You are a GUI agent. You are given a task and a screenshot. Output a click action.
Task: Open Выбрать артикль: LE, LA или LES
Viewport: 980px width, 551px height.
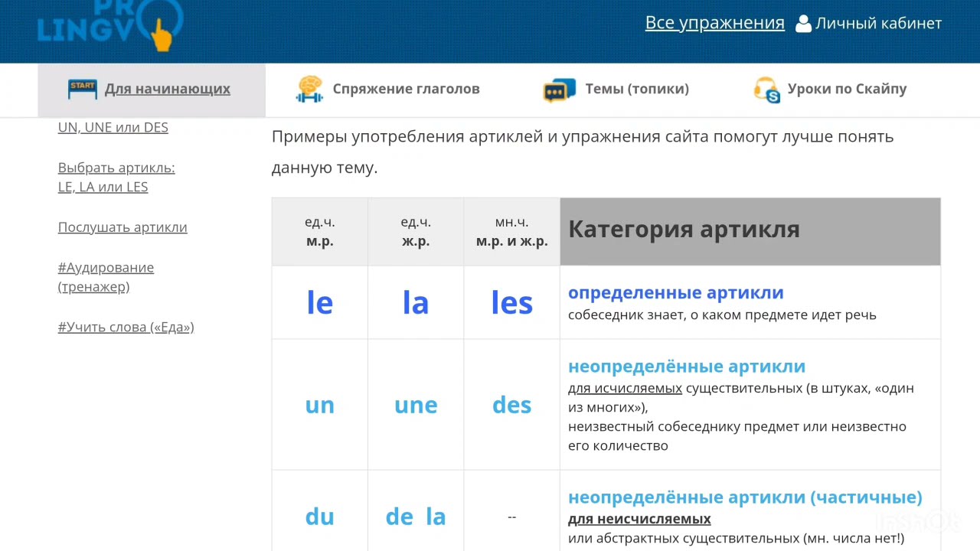pyautogui.click(x=116, y=178)
